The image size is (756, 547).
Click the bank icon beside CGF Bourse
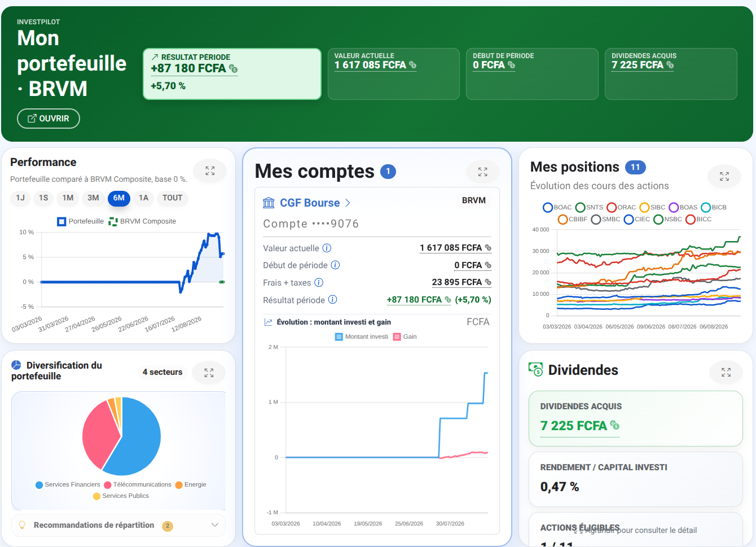pyautogui.click(x=269, y=203)
